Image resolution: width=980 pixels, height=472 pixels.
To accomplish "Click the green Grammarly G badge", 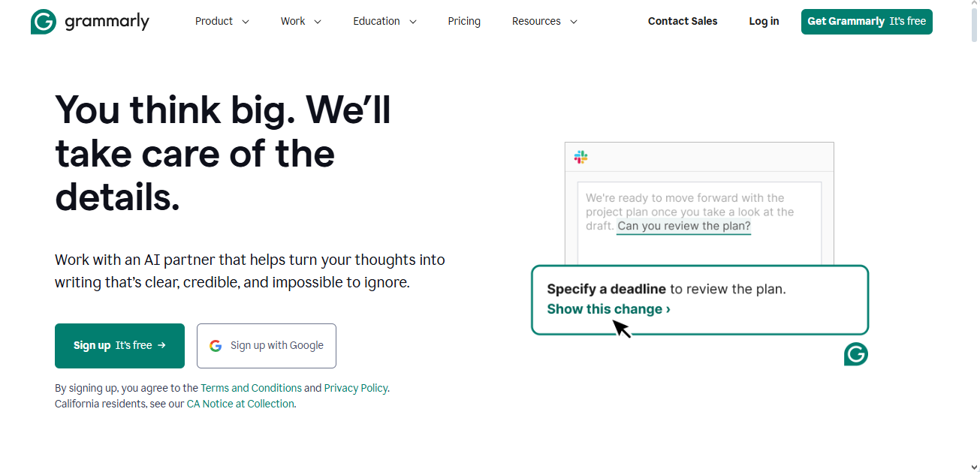I will coord(855,353).
